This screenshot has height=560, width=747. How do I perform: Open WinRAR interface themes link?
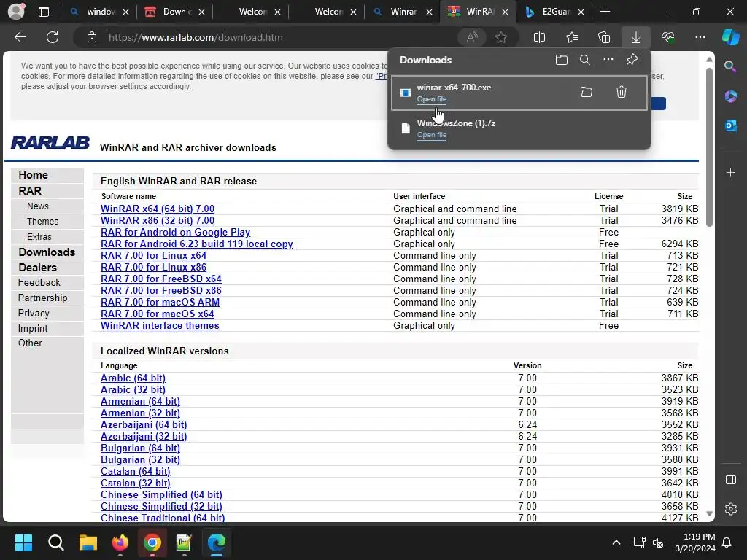click(x=160, y=325)
